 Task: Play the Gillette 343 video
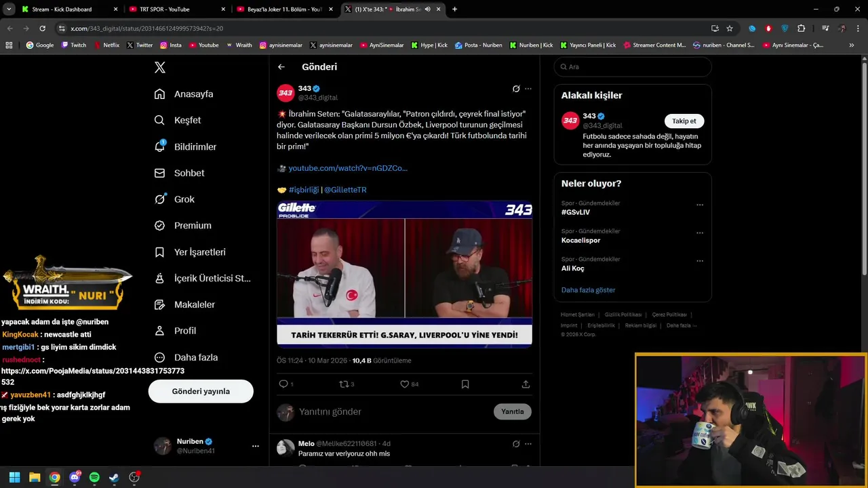point(404,274)
